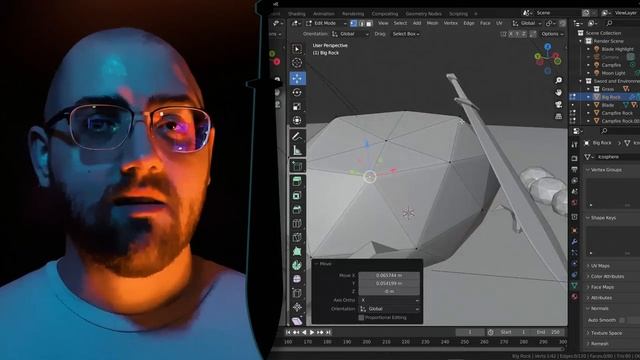Select the Inset Faces tool

point(297,196)
